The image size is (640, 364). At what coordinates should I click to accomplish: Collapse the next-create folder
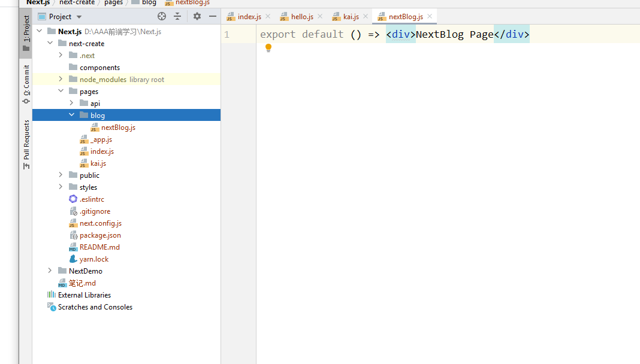(50, 43)
